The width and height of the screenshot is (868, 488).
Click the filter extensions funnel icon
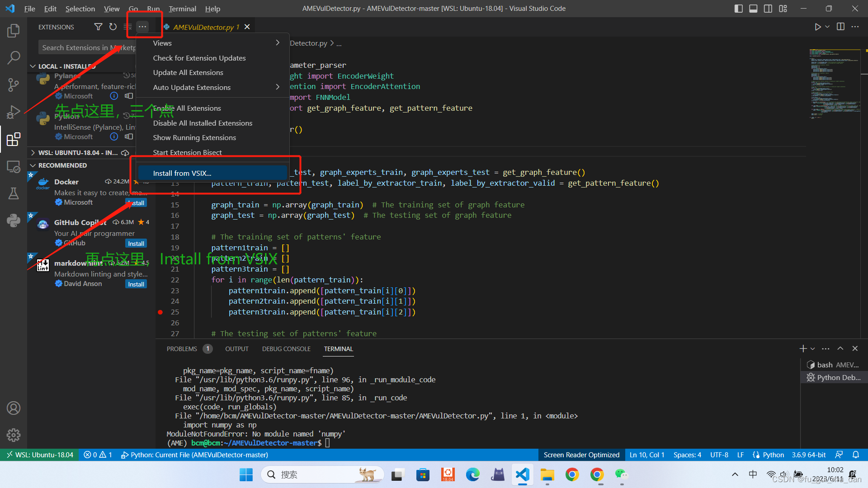pos(98,27)
